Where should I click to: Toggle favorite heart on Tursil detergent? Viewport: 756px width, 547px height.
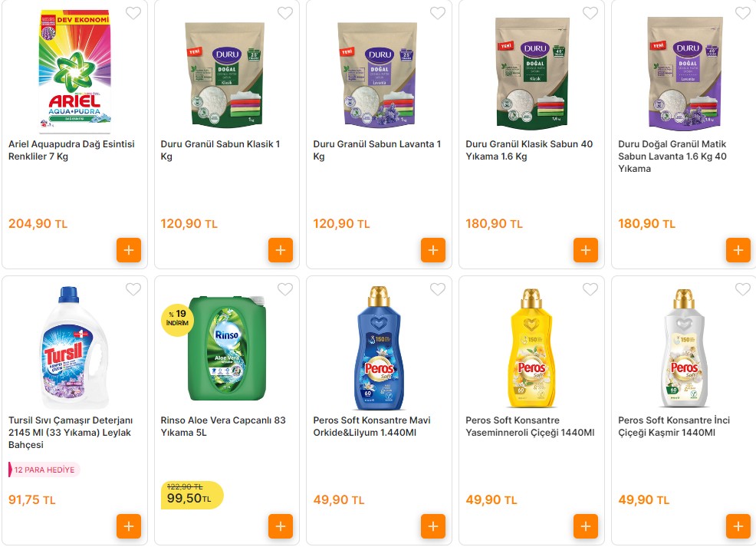[133, 289]
